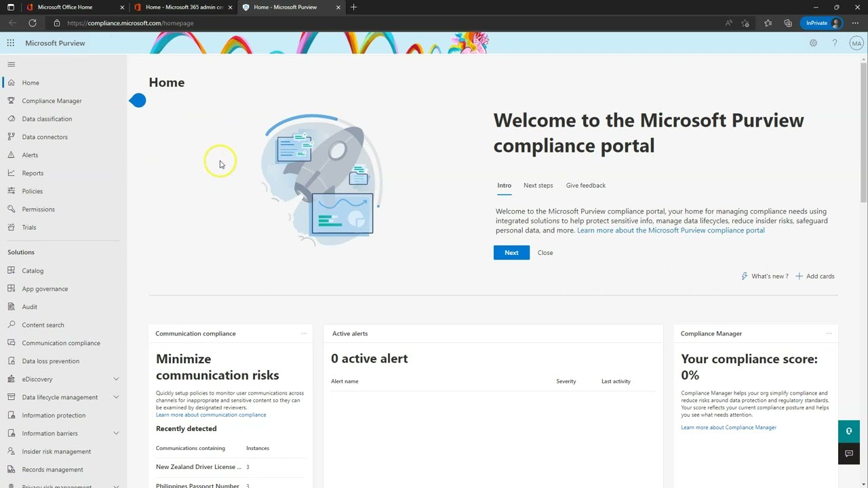Click Add cards button
The image size is (868, 488).
tap(814, 277)
